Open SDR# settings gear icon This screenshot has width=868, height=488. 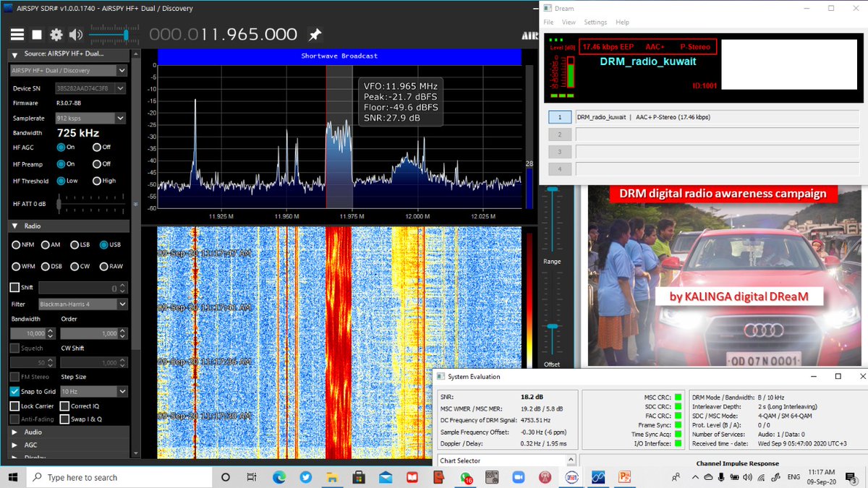click(x=56, y=35)
